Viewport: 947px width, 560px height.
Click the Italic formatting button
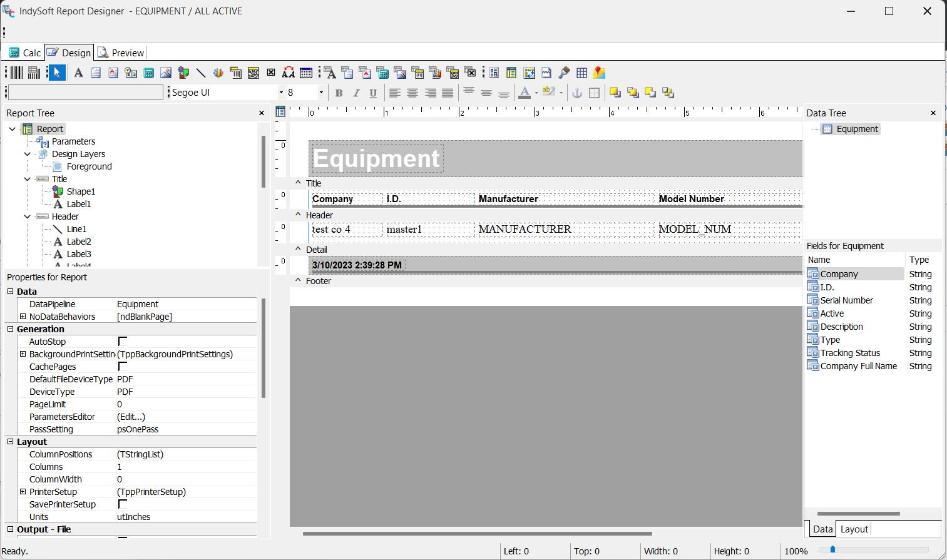(356, 93)
